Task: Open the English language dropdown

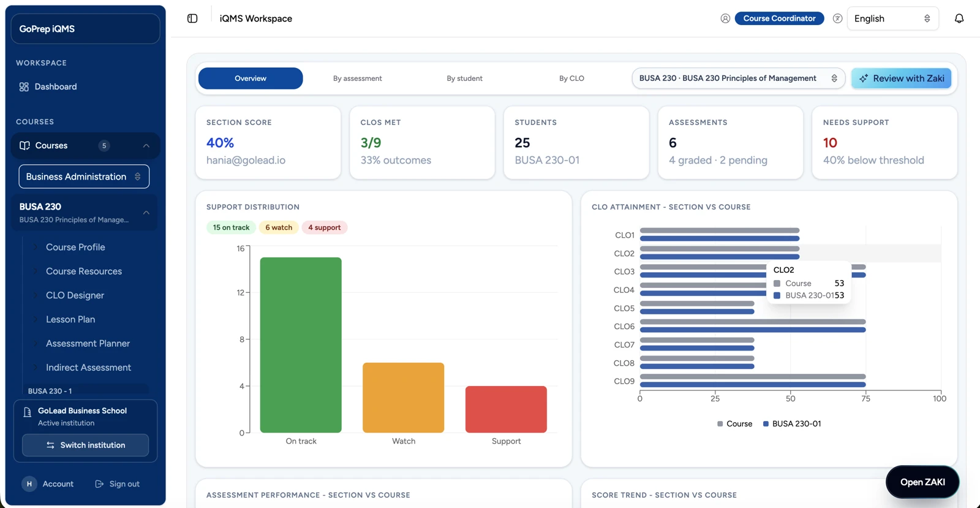Action: coord(892,18)
